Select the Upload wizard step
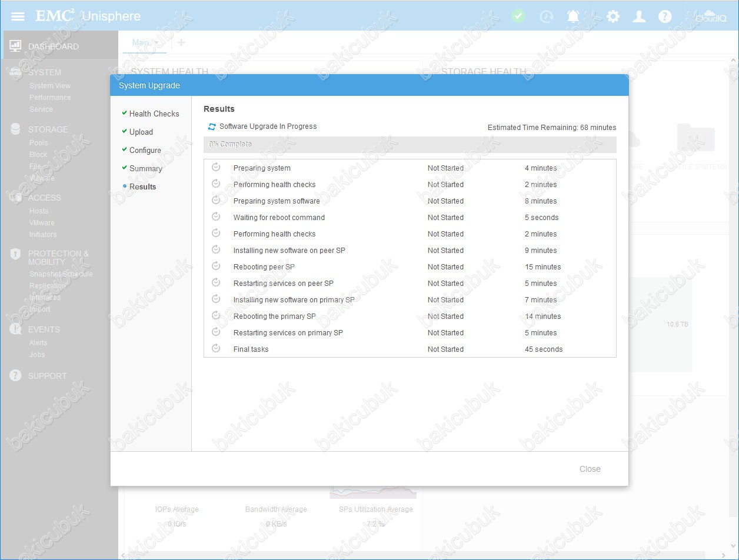 pos(137,132)
